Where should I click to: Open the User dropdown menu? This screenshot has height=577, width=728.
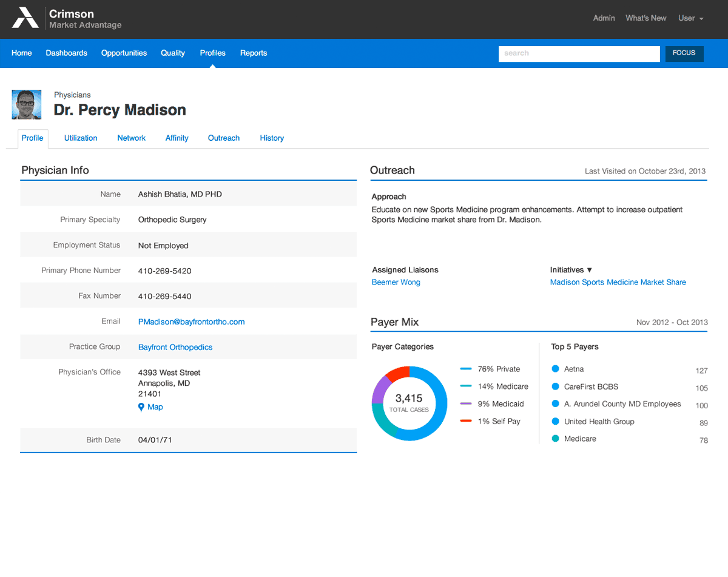point(691,18)
